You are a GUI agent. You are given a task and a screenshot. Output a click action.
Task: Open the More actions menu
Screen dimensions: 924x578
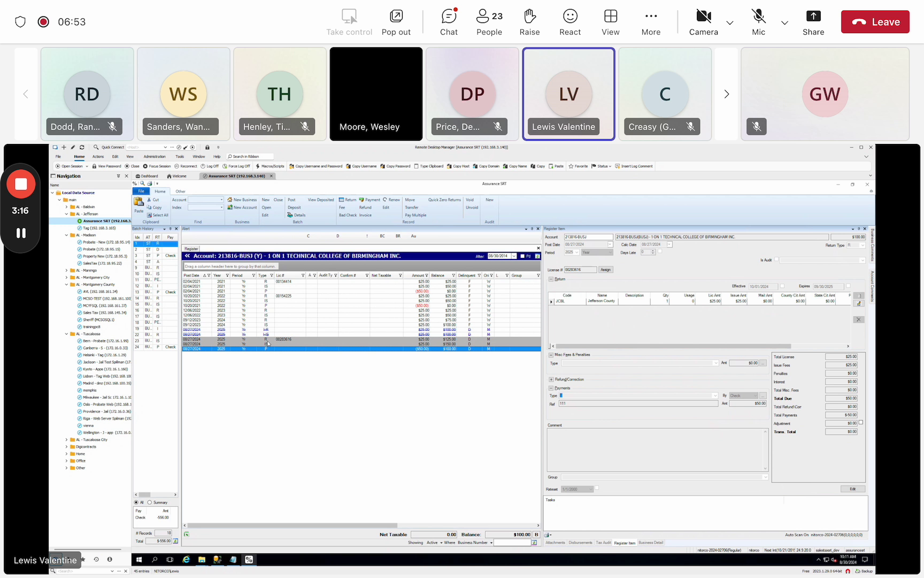click(x=651, y=22)
